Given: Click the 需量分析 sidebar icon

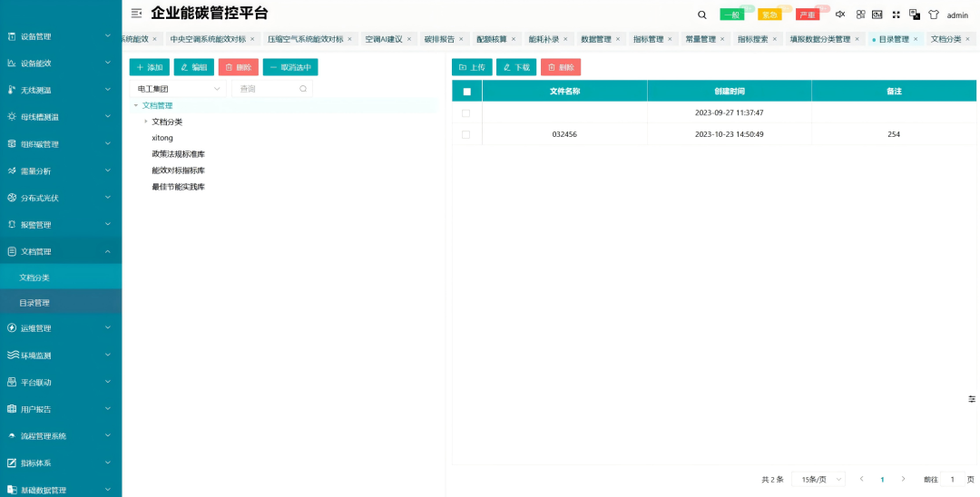Looking at the screenshot, I should click(11, 171).
